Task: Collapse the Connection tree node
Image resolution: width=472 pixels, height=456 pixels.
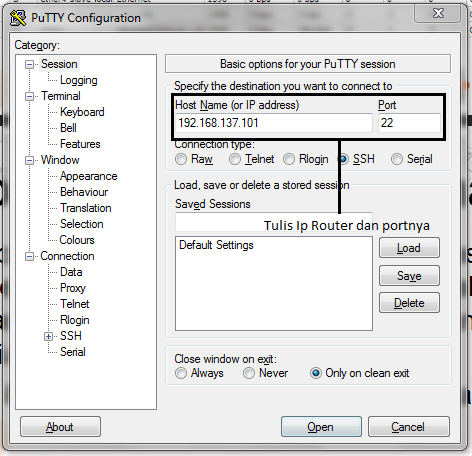Action: pyautogui.click(x=30, y=257)
